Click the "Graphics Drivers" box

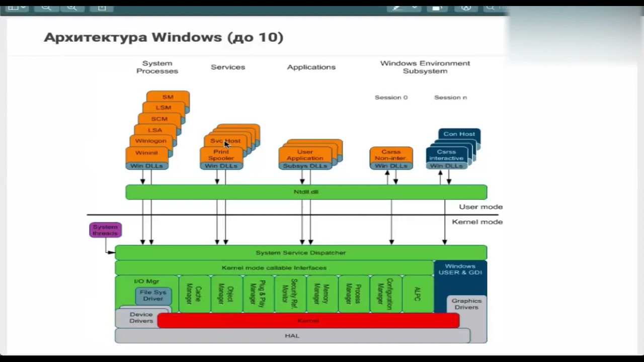466,304
